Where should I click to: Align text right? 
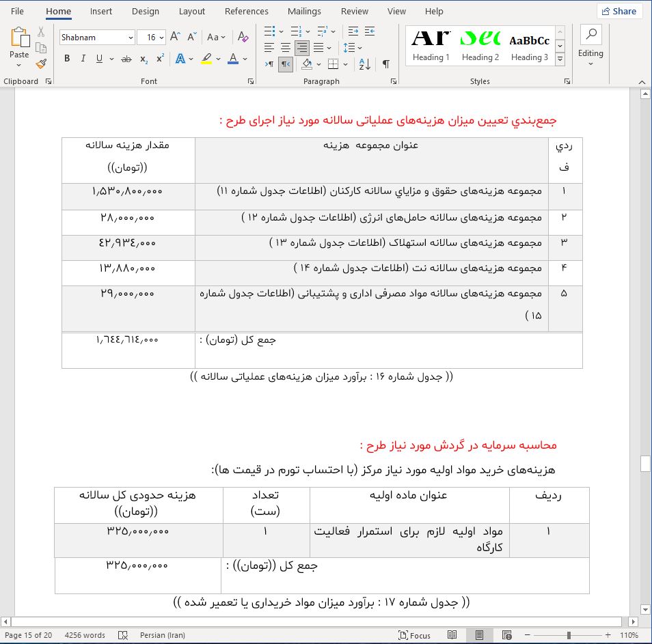302,48
